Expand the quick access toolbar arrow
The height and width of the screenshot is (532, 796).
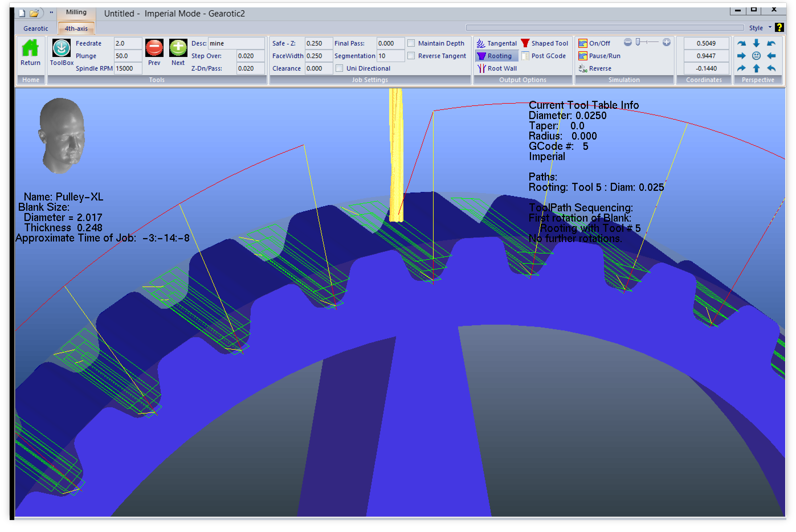(51, 13)
